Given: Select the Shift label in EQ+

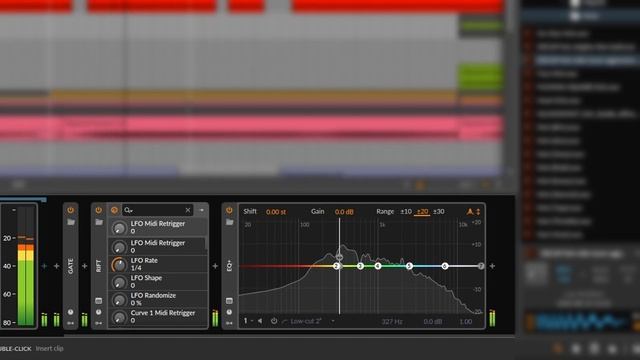Looking at the screenshot, I should pyautogui.click(x=250, y=211).
